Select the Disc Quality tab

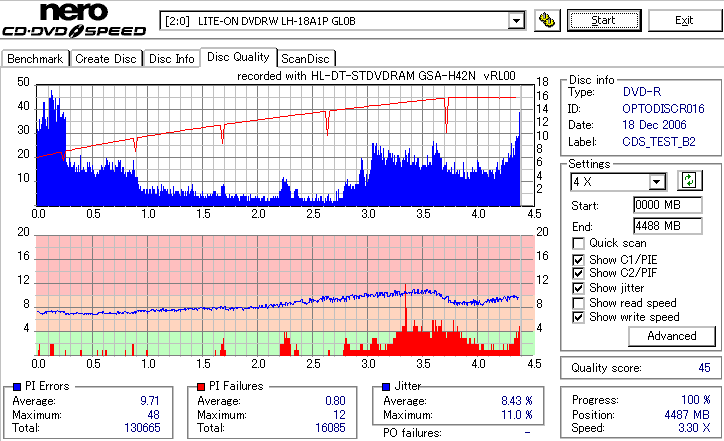(x=238, y=57)
